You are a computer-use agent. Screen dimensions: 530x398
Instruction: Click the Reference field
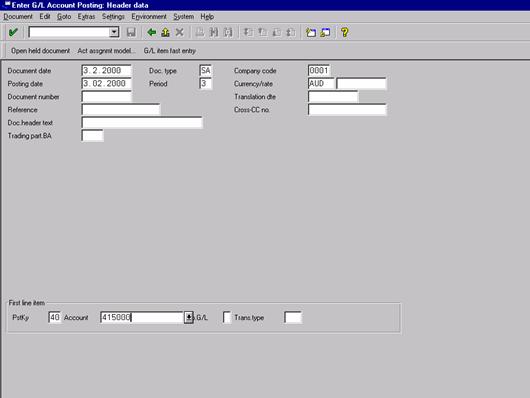[121, 110]
